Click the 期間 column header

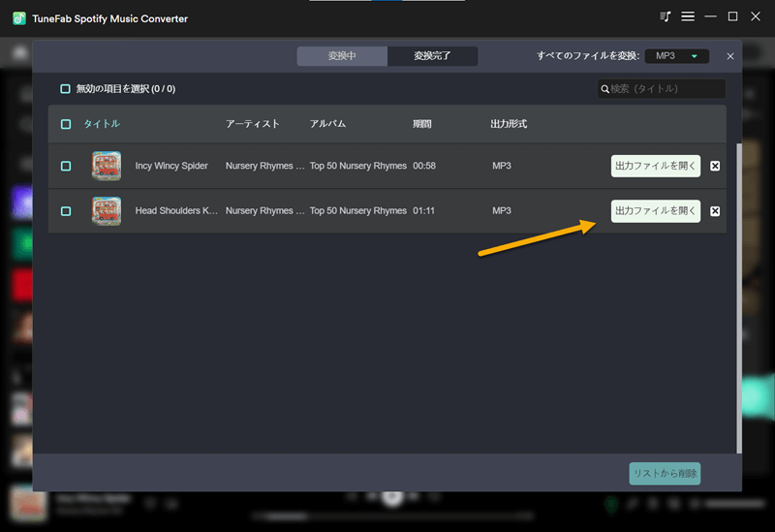click(422, 124)
